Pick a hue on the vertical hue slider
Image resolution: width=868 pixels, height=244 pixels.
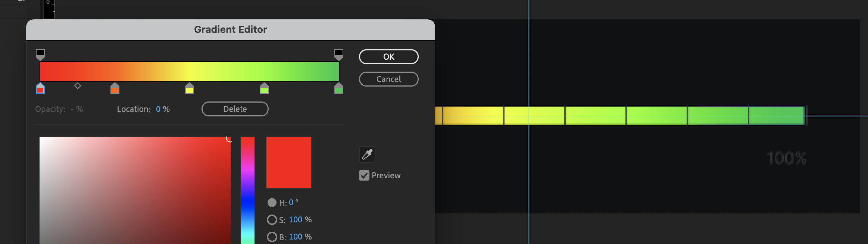pos(247,187)
